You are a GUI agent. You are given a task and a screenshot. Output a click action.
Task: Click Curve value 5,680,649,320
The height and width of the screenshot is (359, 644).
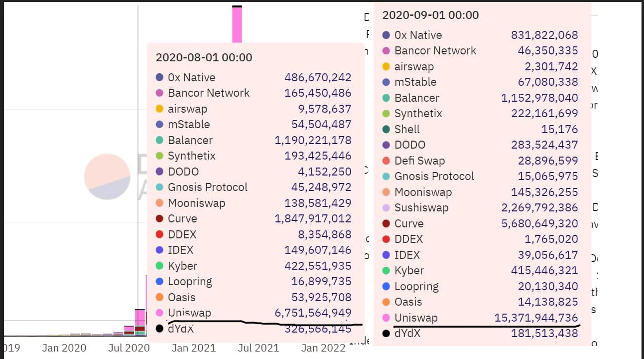pyautogui.click(x=539, y=223)
